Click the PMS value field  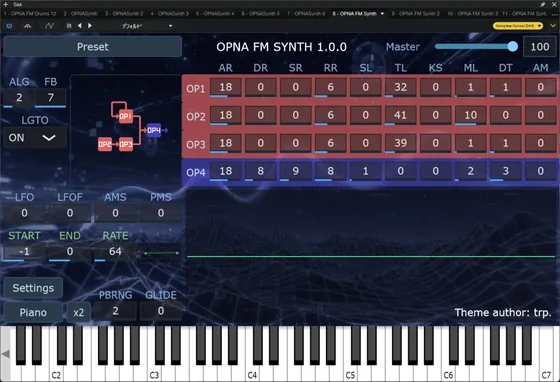pyautogui.click(x=161, y=213)
